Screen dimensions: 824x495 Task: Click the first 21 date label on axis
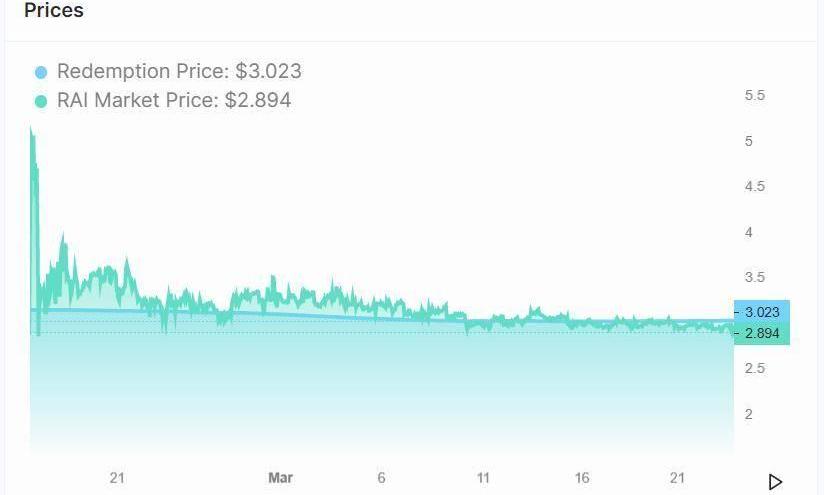[117, 478]
